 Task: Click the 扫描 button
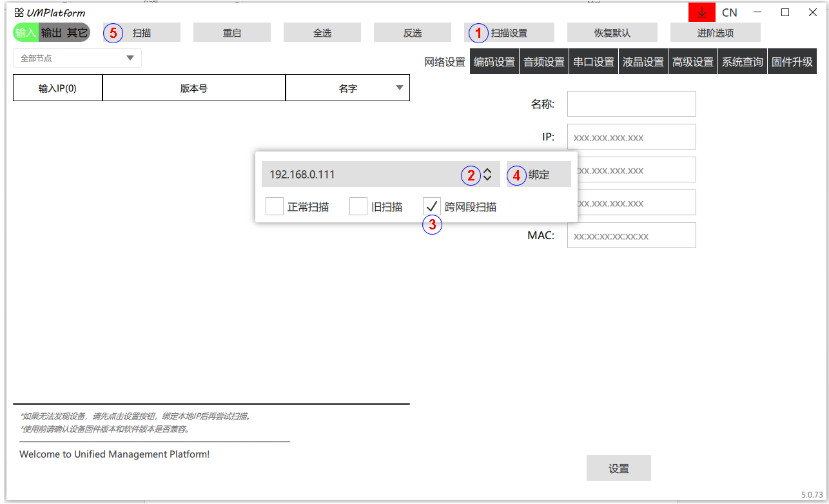(142, 33)
